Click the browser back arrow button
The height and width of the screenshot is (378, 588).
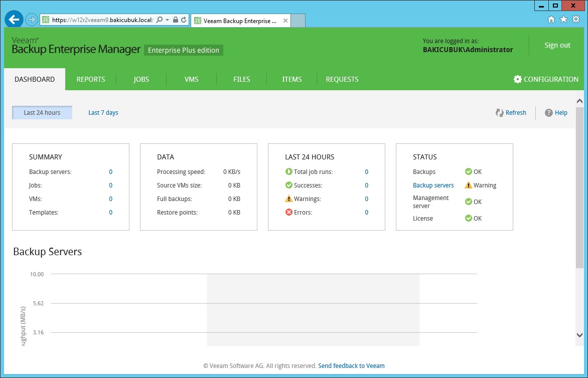click(14, 20)
